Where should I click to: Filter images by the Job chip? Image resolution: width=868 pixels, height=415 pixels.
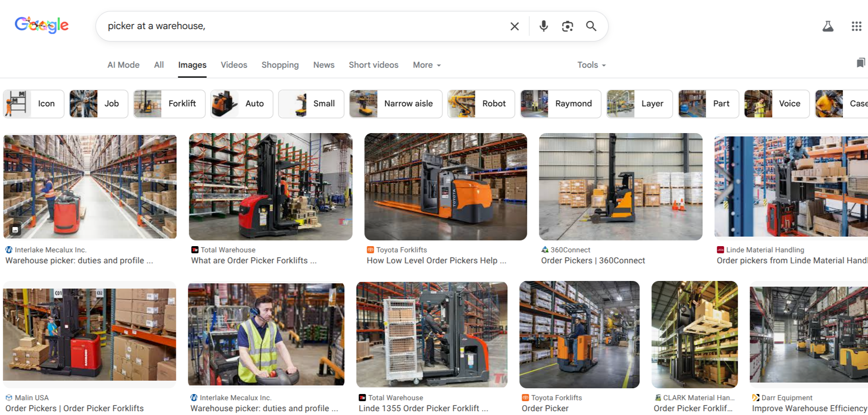(99, 104)
